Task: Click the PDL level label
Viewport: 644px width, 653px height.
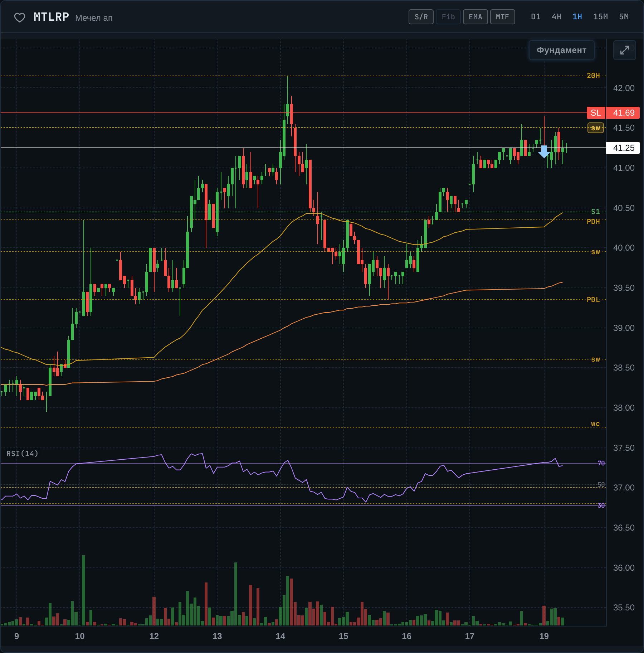Action: coord(593,300)
